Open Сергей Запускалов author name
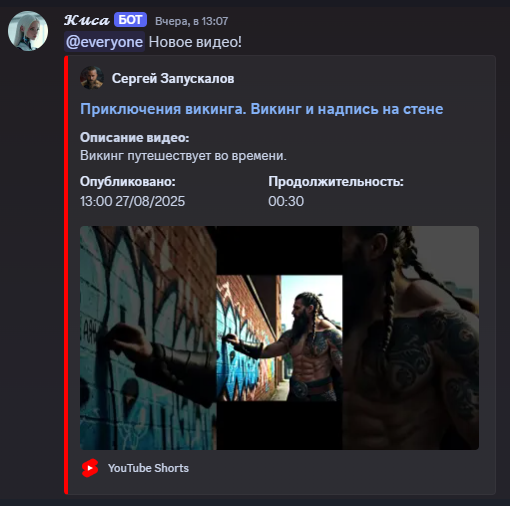Viewport: 510px width, 506px height. [173, 79]
